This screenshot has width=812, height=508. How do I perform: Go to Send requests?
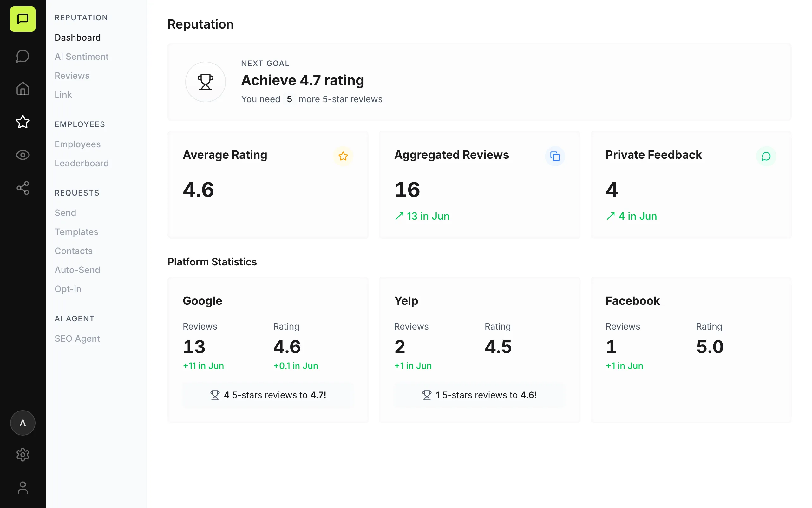(65, 213)
